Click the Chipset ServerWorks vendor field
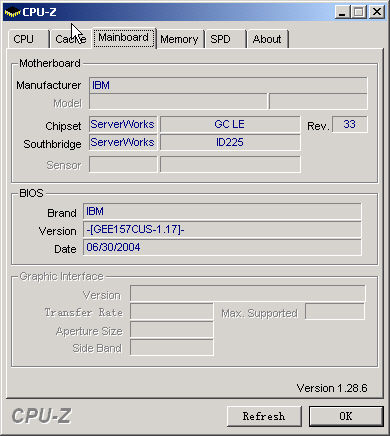Screen dimensions: 390x436 [x=123, y=124]
